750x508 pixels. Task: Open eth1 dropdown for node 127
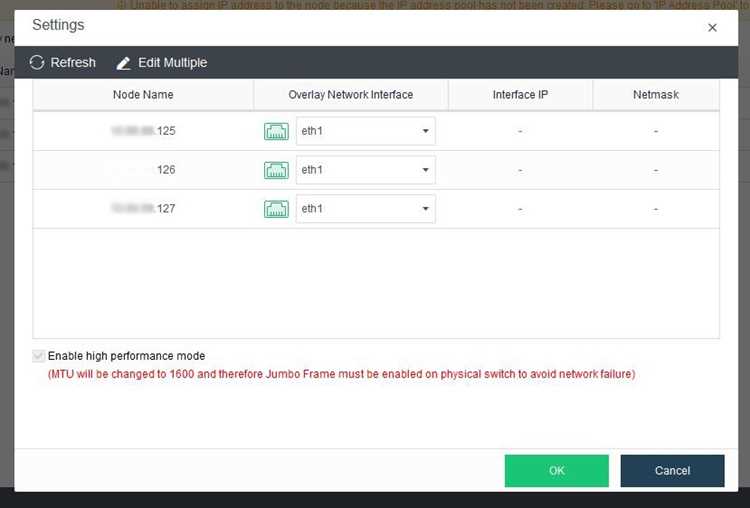coord(365,209)
